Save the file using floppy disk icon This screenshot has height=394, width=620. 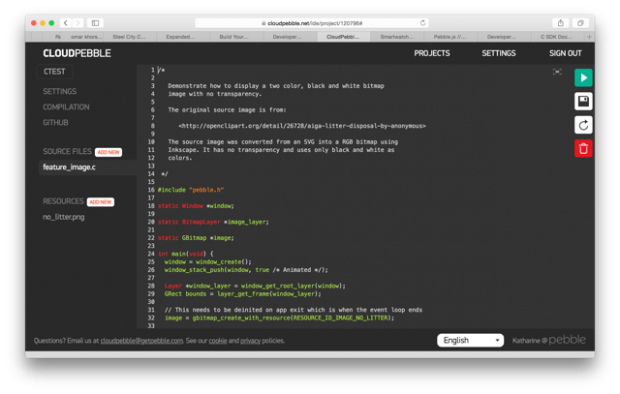pos(583,101)
